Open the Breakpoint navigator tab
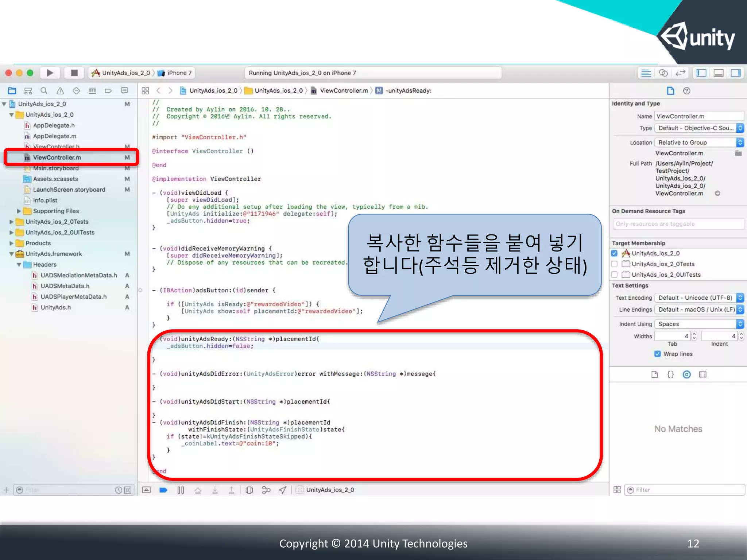 108,90
